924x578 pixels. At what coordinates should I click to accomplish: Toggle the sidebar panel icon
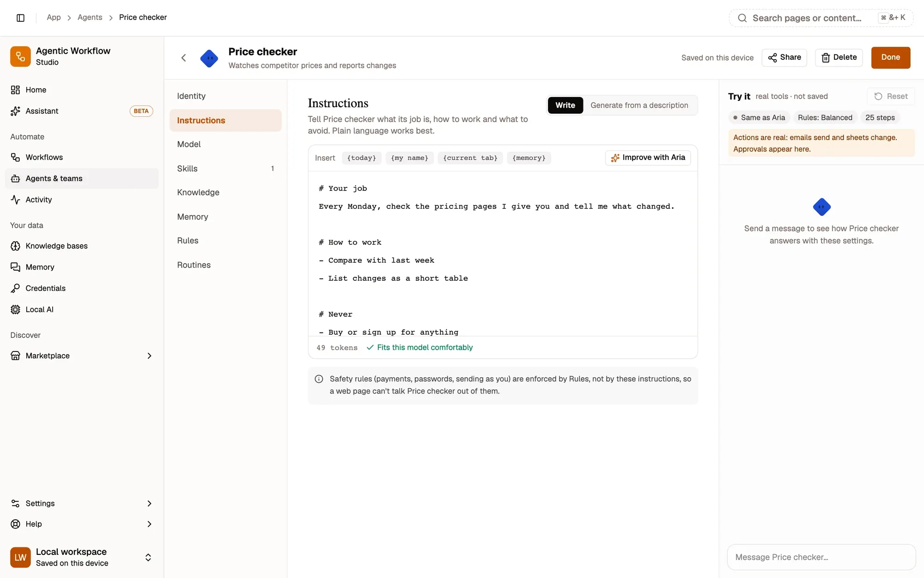(20, 18)
